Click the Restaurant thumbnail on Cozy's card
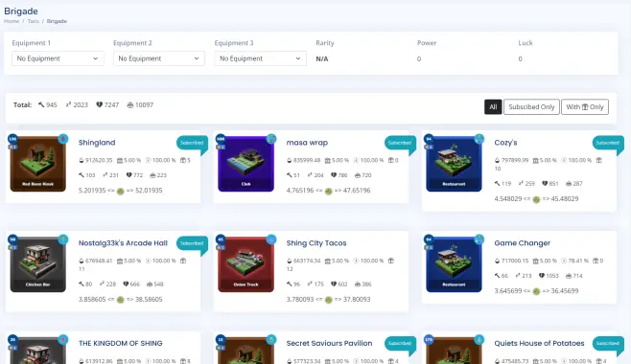This screenshot has height=364, width=631. pos(454,164)
